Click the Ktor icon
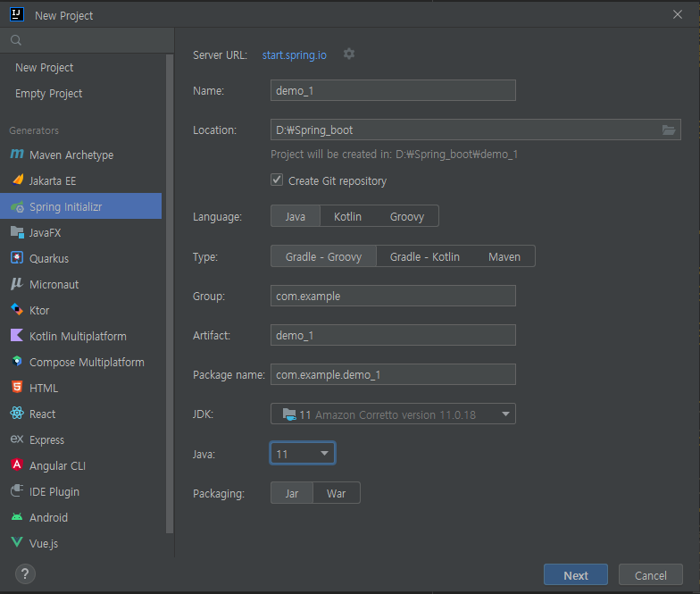The image size is (700, 594). [17, 309]
